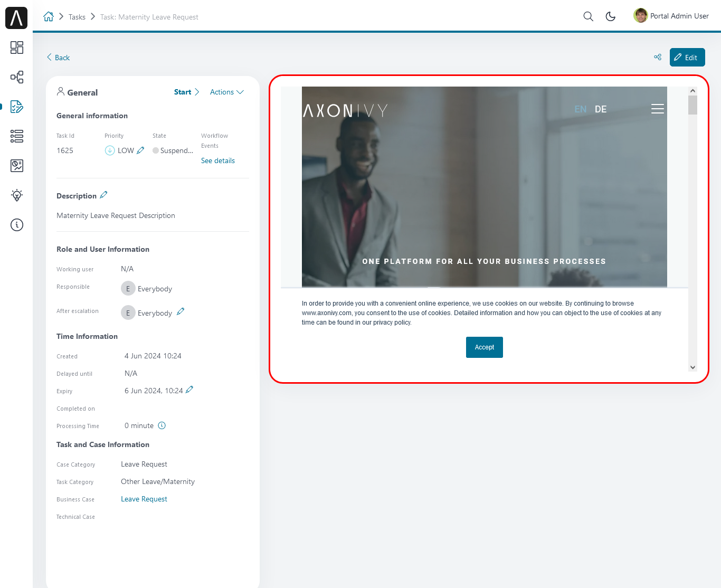Click the Processing Time info icon
Image resolution: width=721 pixels, height=588 pixels.
[162, 425]
